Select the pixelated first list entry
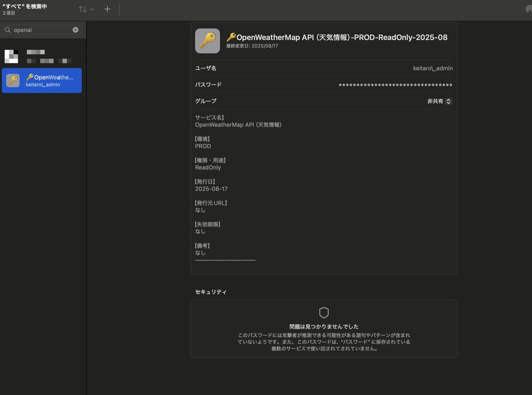Image resolution: width=532 pixels, height=395 pixels. coord(42,56)
